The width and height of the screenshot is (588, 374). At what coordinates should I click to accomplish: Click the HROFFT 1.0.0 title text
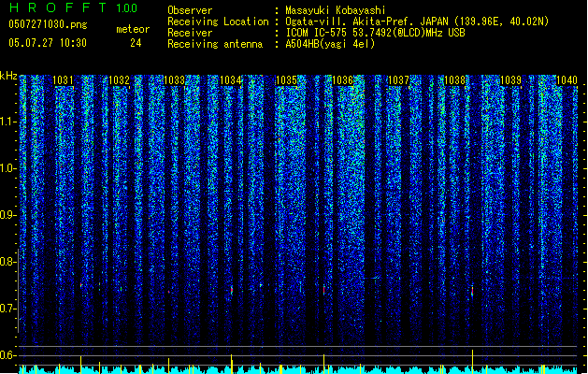point(74,7)
